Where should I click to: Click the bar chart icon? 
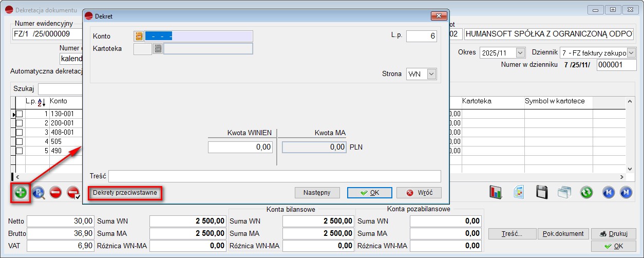[496, 193]
